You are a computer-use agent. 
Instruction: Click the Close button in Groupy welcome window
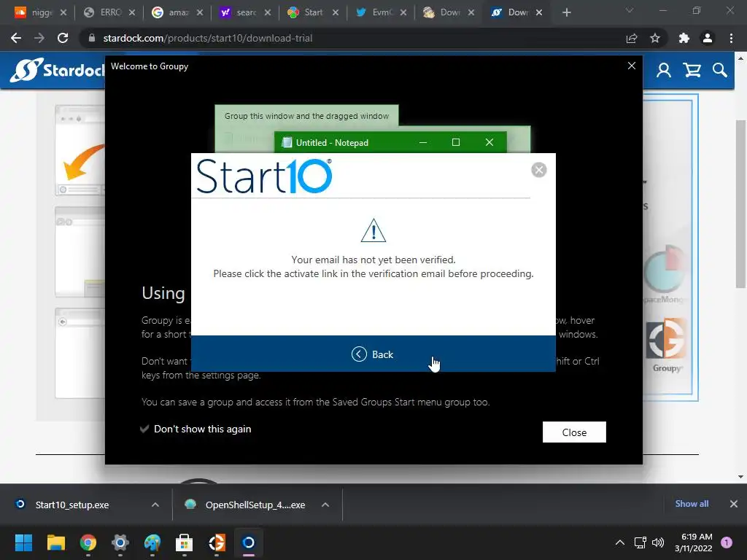(574, 432)
